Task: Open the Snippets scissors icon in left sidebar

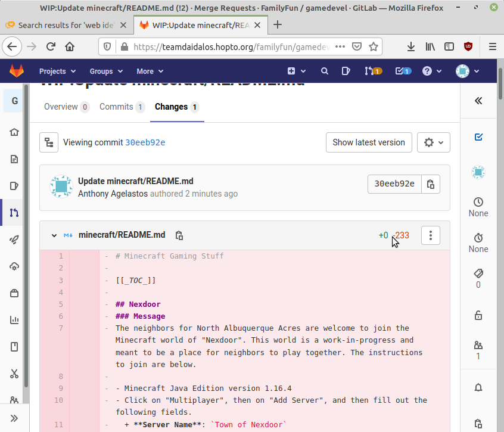Action: click(14, 374)
